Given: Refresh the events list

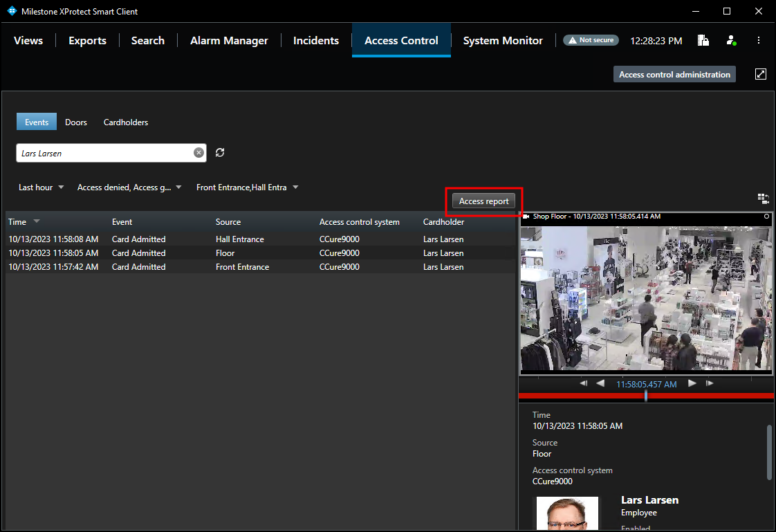Looking at the screenshot, I should click(x=220, y=152).
